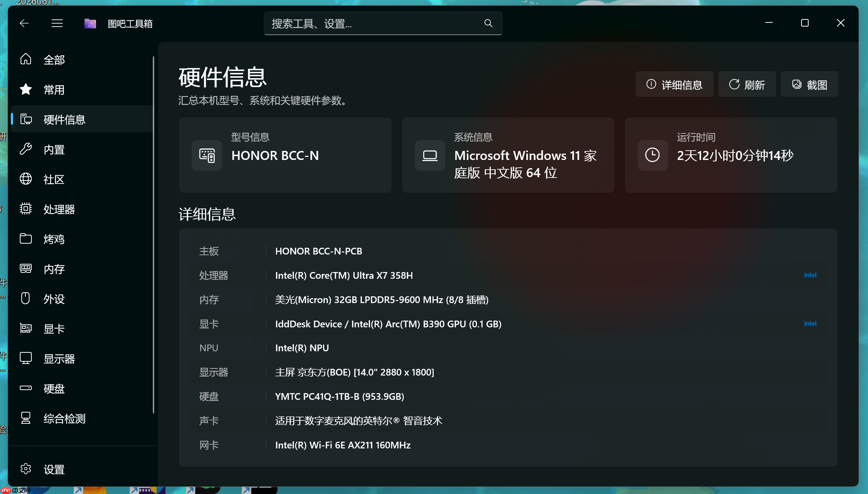The width and height of the screenshot is (868, 494).
Task: Click the HONOR BCC-N model text
Action: pyautogui.click(x=275, y=155)
